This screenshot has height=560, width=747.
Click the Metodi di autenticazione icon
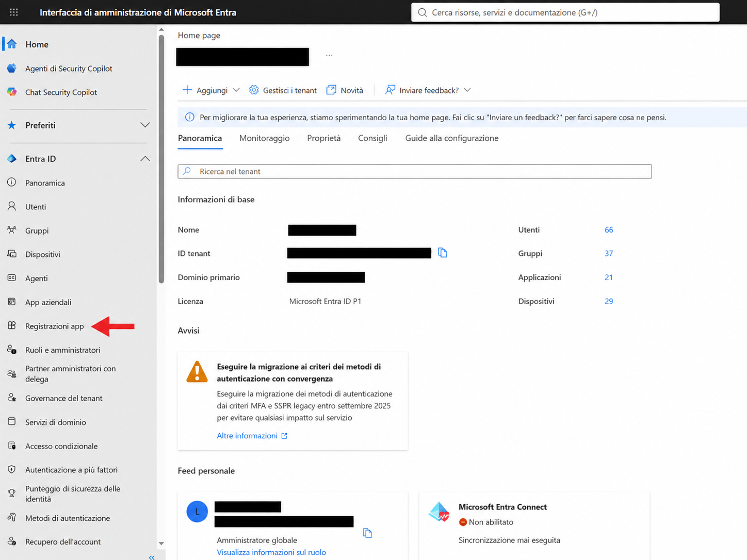point(12,517)
